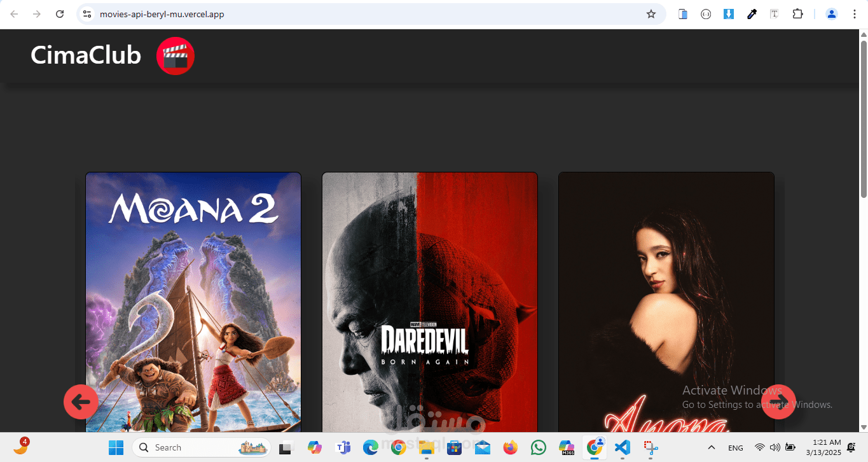This screenshot has height=462, width=868.
Task: Open Task View on the taskbar
Action: (286, 448)
